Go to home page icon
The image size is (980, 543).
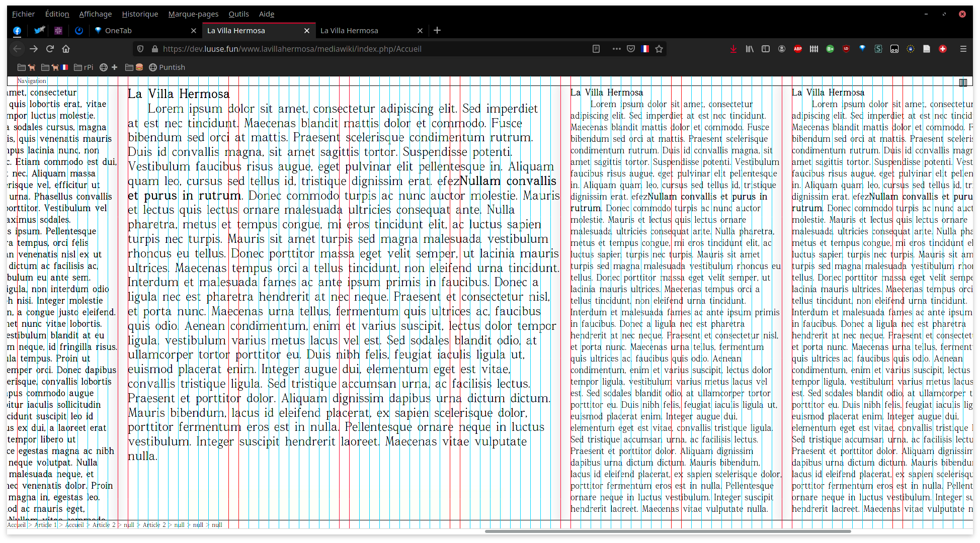[x=66, y=49]
